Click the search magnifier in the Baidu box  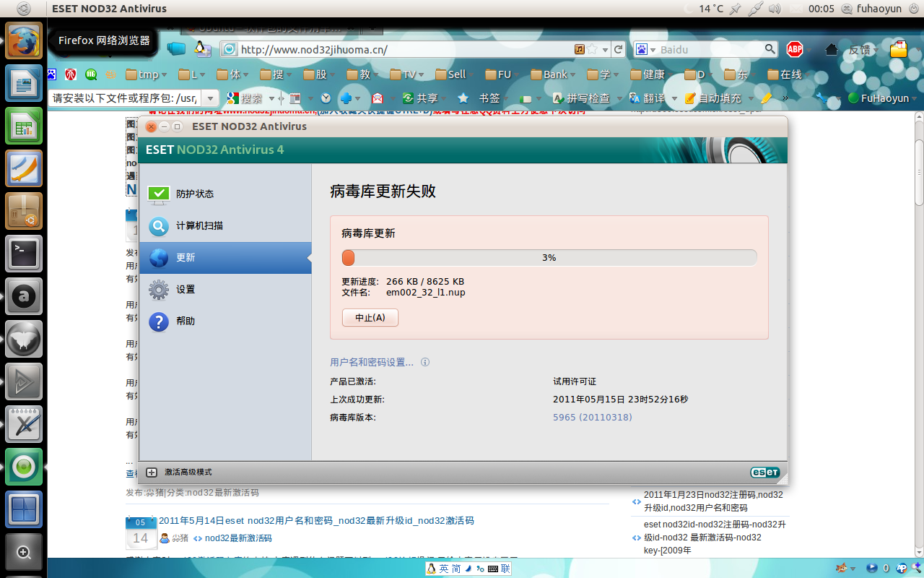point(770,49)
